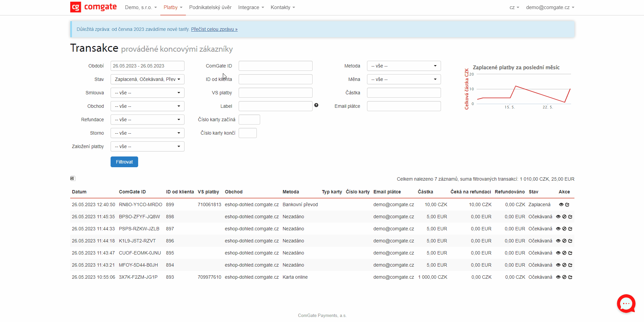Expand the Refundace dropdown
The image size is (644, 322).
tap(148, 120)
